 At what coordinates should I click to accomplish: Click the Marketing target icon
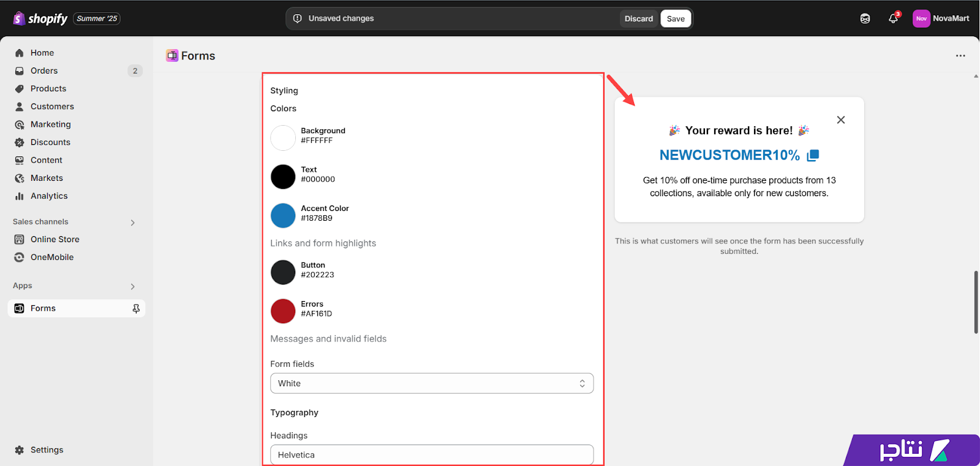[20, 124]
